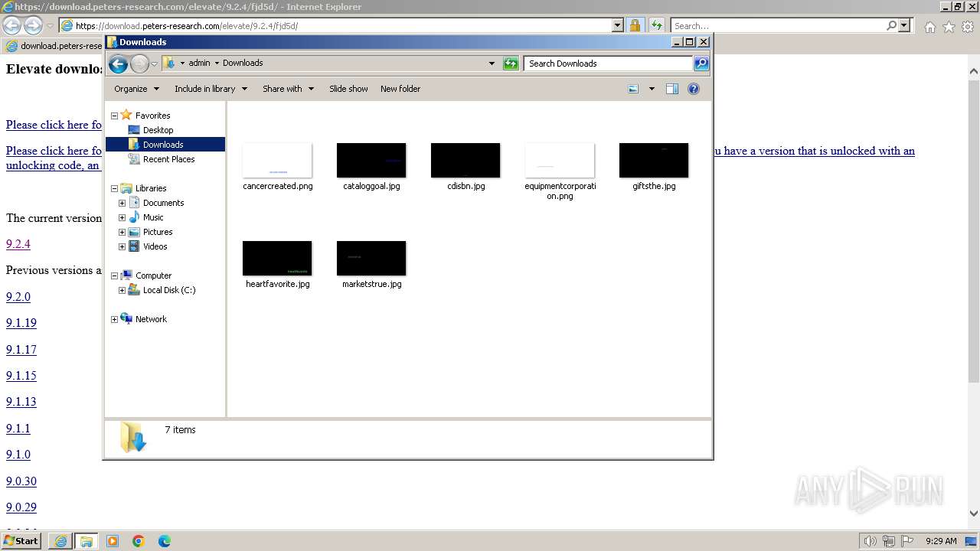Open the IE Home icon
The height and width of the screenshot is (551, 980).
coord(929,27)
